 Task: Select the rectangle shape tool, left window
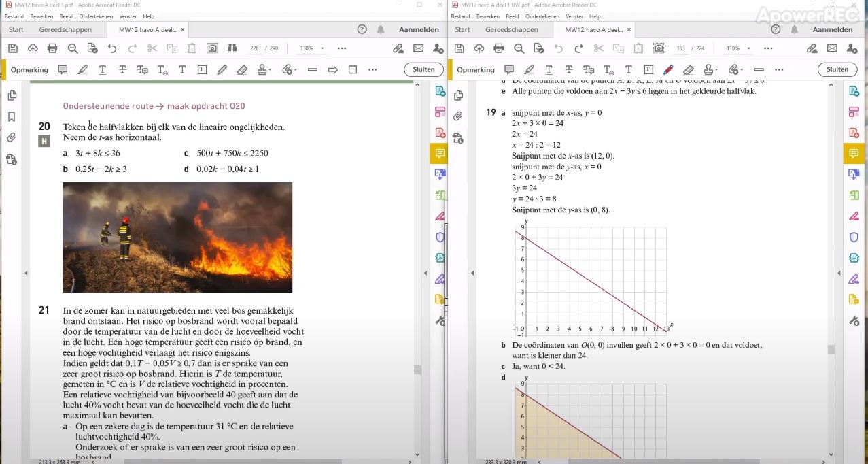353,69
